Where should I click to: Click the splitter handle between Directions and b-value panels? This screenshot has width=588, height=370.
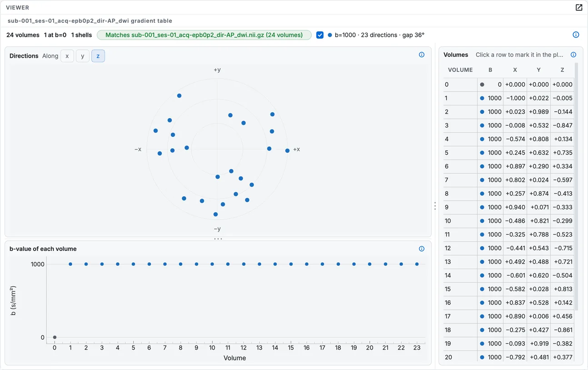click(x=218, y=239)
